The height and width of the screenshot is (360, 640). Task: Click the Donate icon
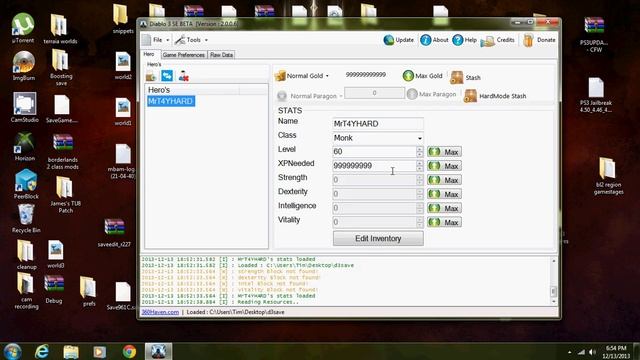click(528, 40)
